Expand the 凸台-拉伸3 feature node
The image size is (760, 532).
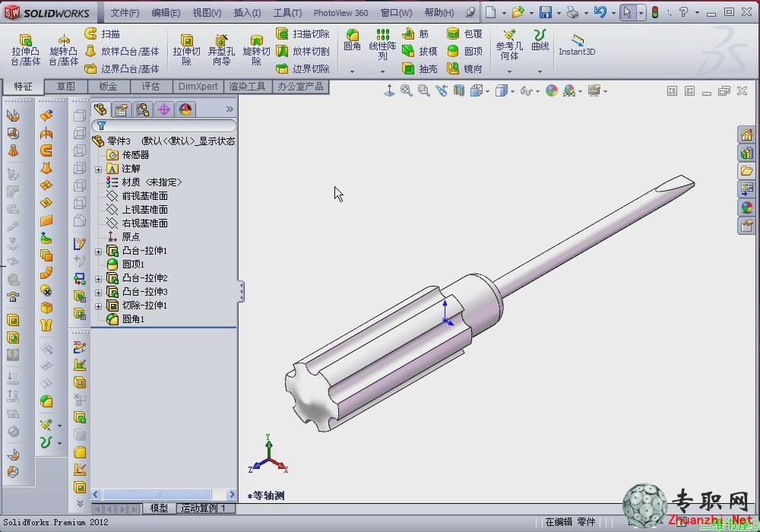(x=98, y=292)
